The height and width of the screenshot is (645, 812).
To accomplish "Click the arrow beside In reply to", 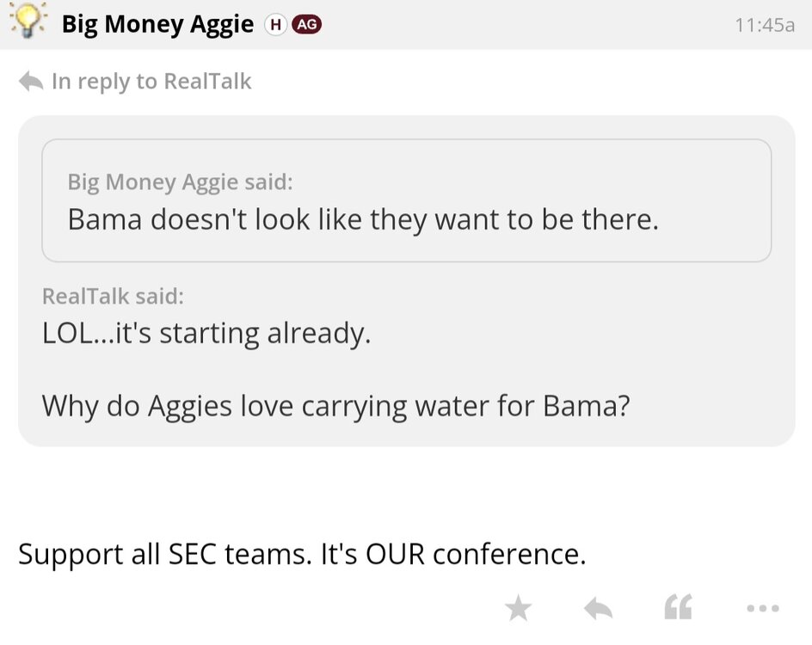I will click(x=31, y=82).
